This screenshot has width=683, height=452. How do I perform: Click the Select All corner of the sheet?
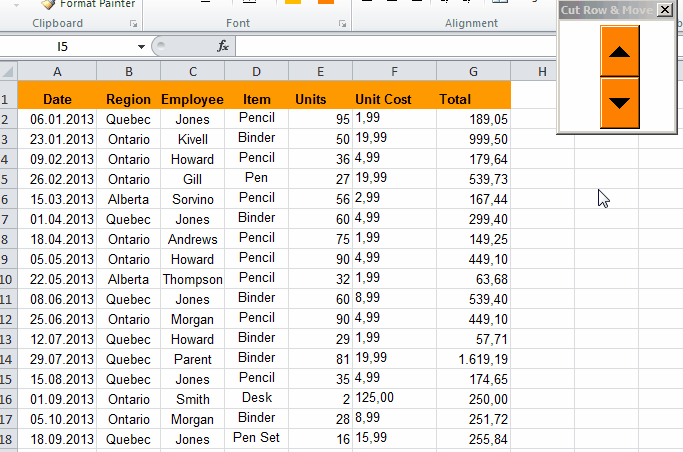(x=8, y=71)
